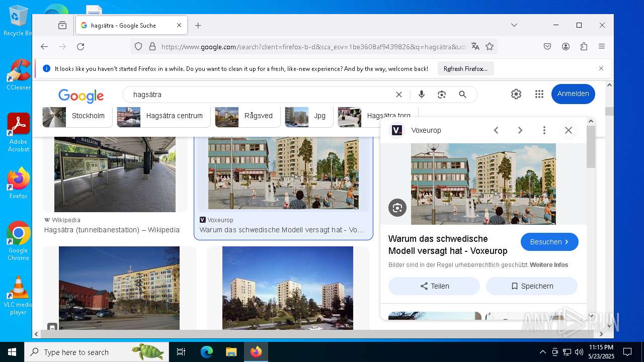Open three-dot options in image panel
This screenshot has height=362, width=644.
pyautogui.click(x=544, y=130)
